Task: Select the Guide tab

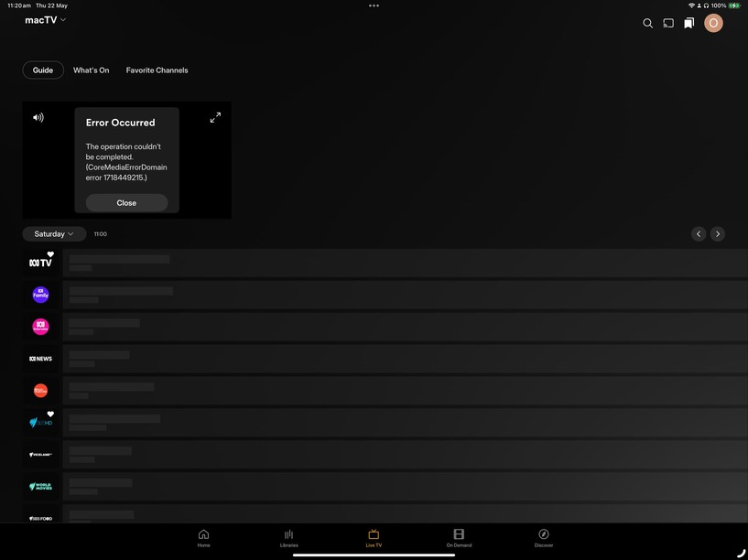Action: [x=43, y=70]
